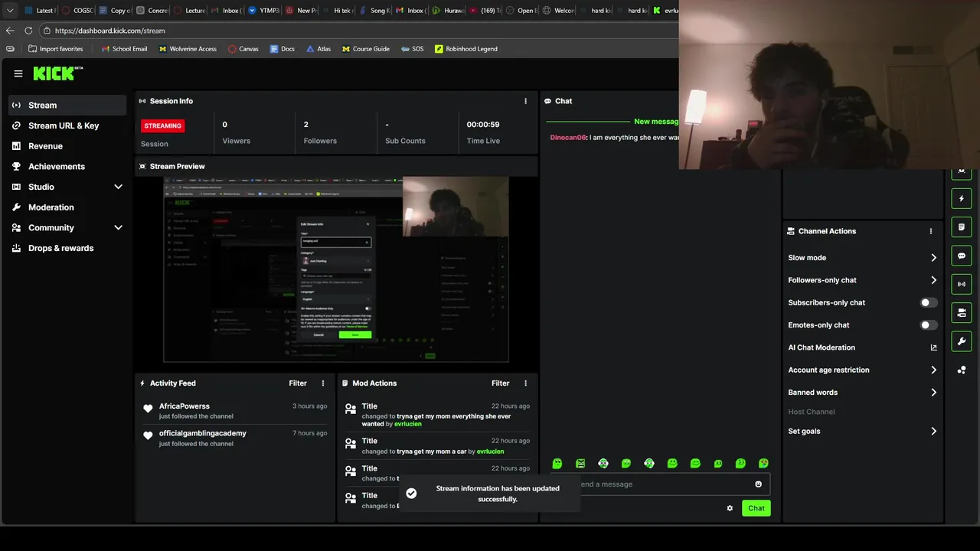Click the document notes icon in right rail
The height and width of the screenshot is (551, 980).
962,227
